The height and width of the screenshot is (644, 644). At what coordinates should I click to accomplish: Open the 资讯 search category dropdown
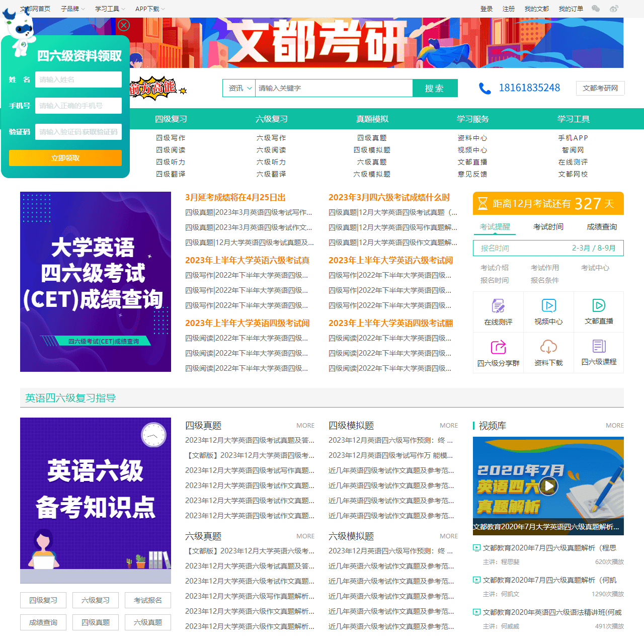tap(239, 88)
